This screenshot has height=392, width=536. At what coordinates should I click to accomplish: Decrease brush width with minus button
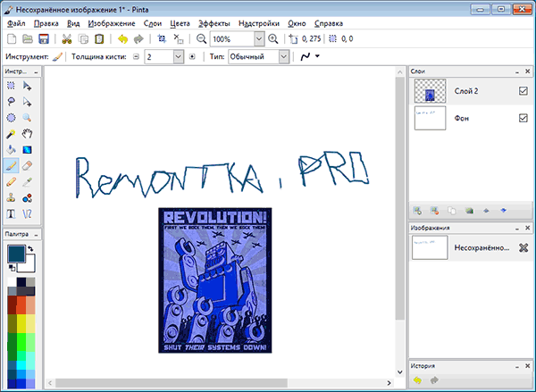coord(136,57)
